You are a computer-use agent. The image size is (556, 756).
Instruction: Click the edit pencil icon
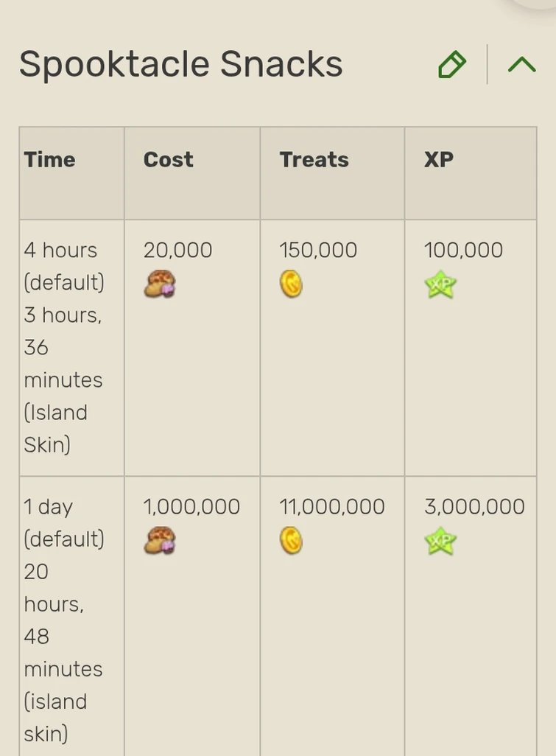pos(451,65)
